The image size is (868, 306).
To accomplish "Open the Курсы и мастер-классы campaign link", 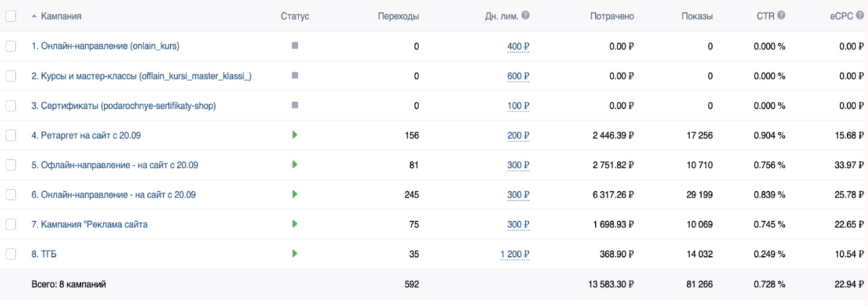I will coord(141,76).
